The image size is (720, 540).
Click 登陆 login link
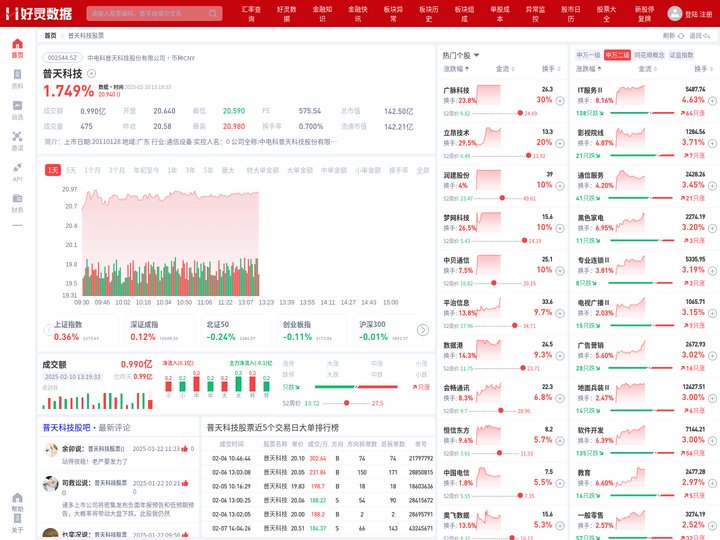point(691,14)
